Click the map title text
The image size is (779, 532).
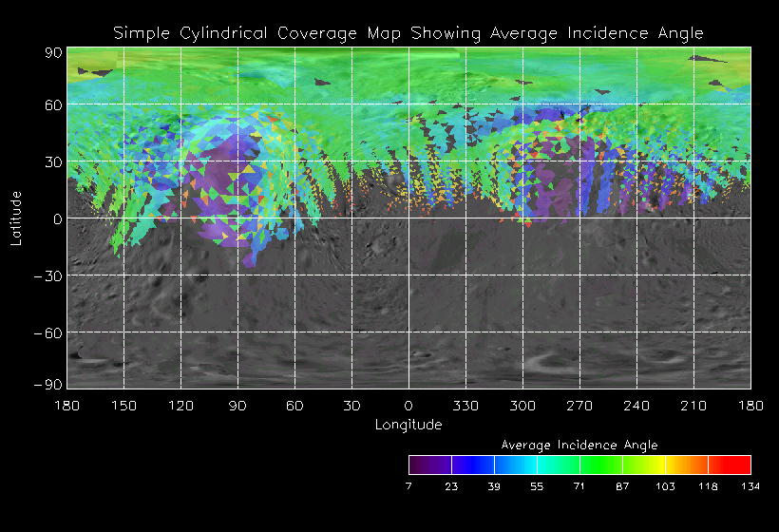pyautogui.click(x=408, y=33)
